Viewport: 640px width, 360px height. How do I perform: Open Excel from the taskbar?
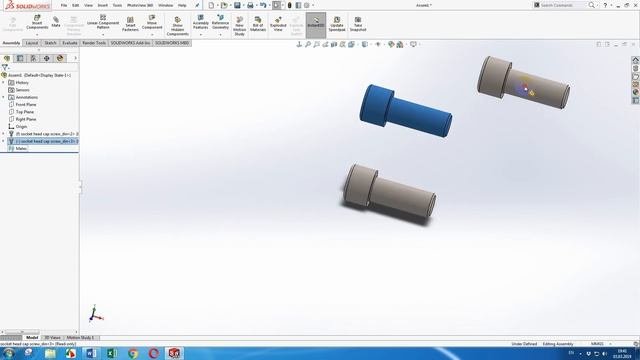[x=112, y=353]
